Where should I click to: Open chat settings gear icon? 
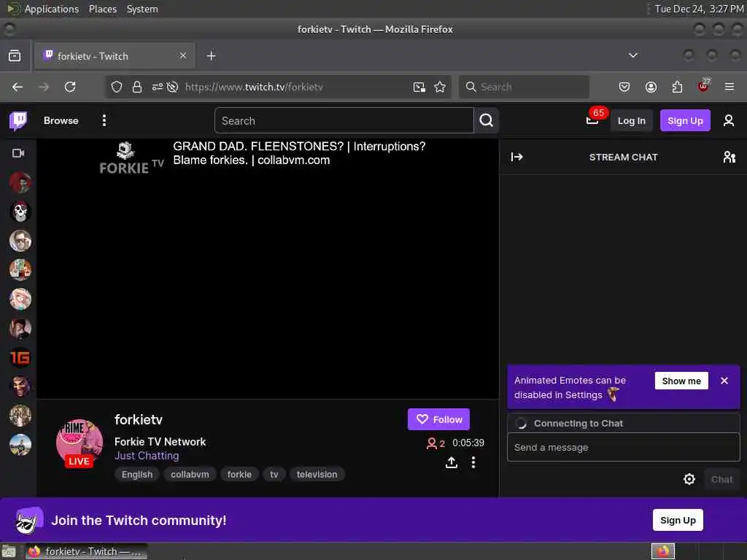[x=689, y=479]
